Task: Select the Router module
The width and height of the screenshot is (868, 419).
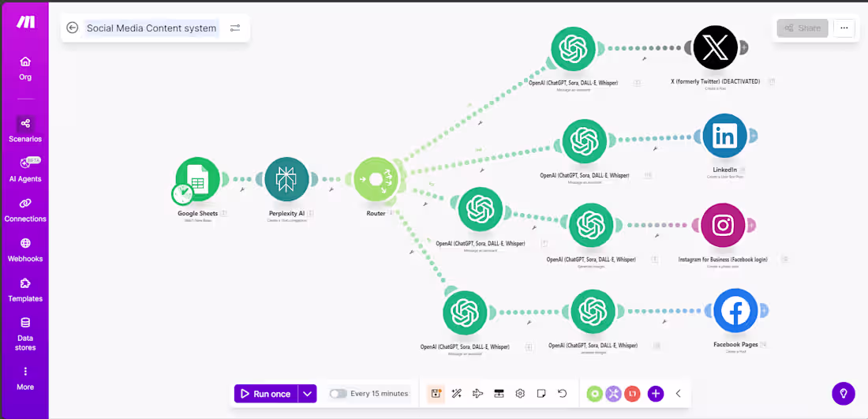Action: [376, 179]
